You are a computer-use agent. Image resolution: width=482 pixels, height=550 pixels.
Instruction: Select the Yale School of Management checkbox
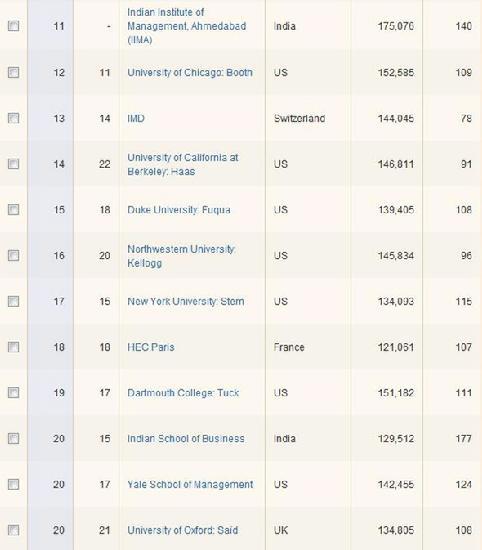[13, 485]
